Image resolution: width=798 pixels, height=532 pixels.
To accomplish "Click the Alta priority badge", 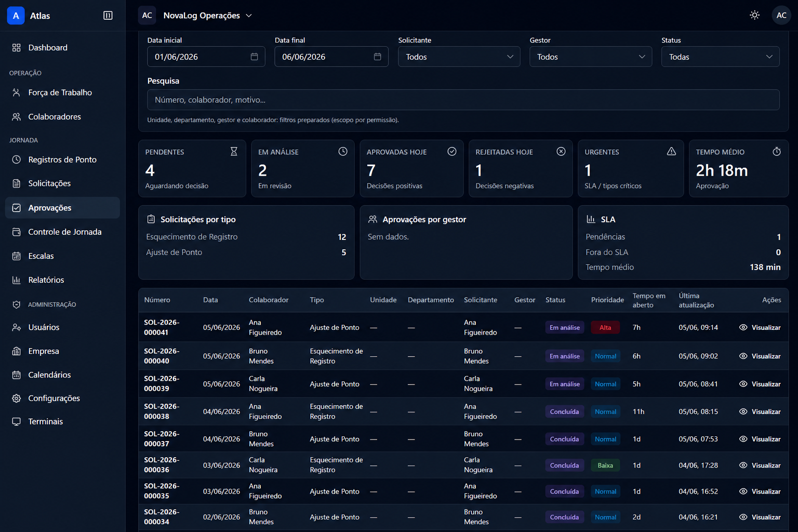I will pos(605,327).
